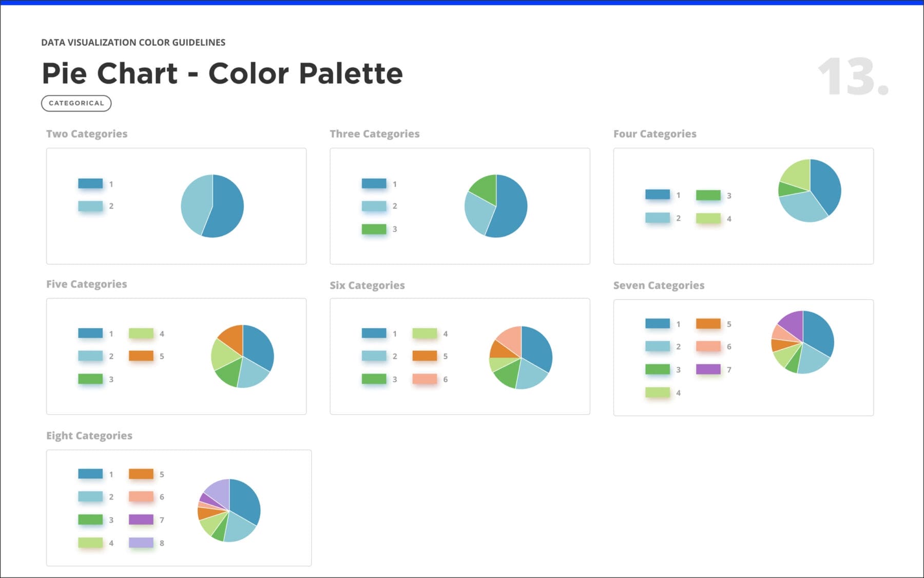Pick orange swatch 5 in Five Categories

pyautogui.click(x=141, y=356)
